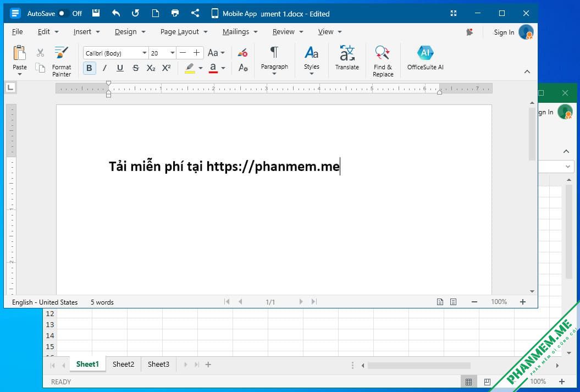
Task: Open the Paragraph options
Action: tap(274, 60)
